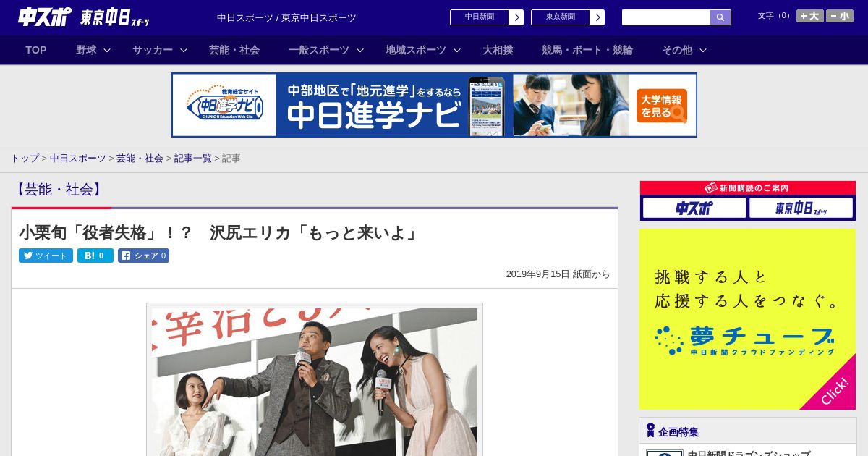The width and height of the screenshot is (868, 456).
Task: Expand the その他 dropdown chevron
Action: [x=703, y=51]
